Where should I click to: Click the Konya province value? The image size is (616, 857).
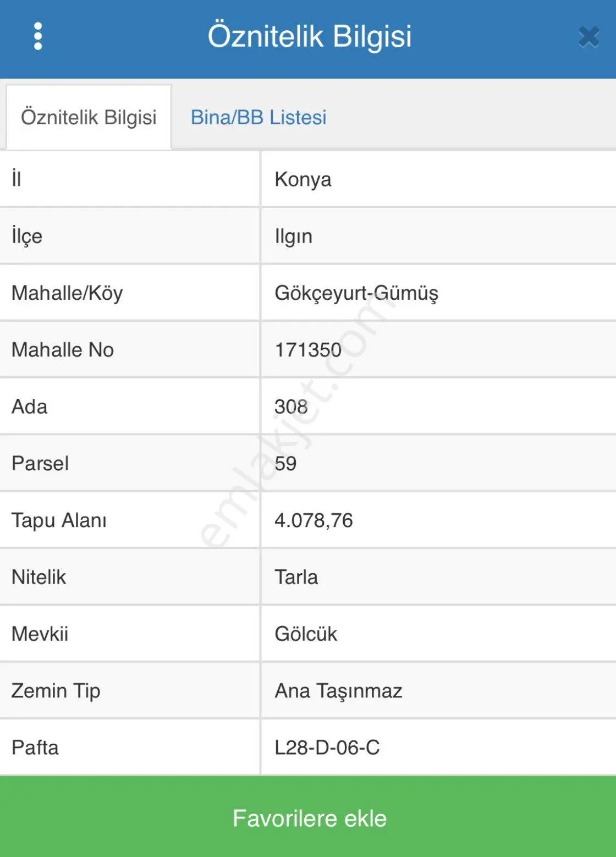coord(303,180)
